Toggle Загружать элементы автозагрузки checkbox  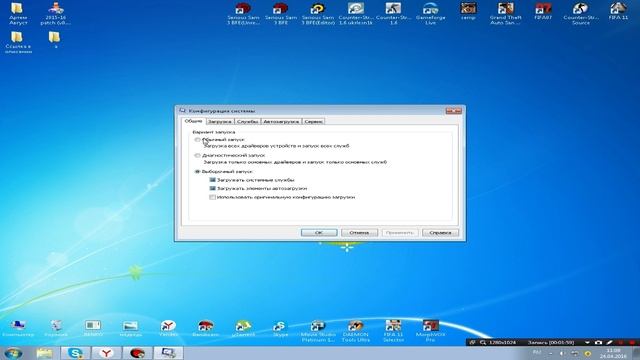pyautogui.click(x=212, y=189)
